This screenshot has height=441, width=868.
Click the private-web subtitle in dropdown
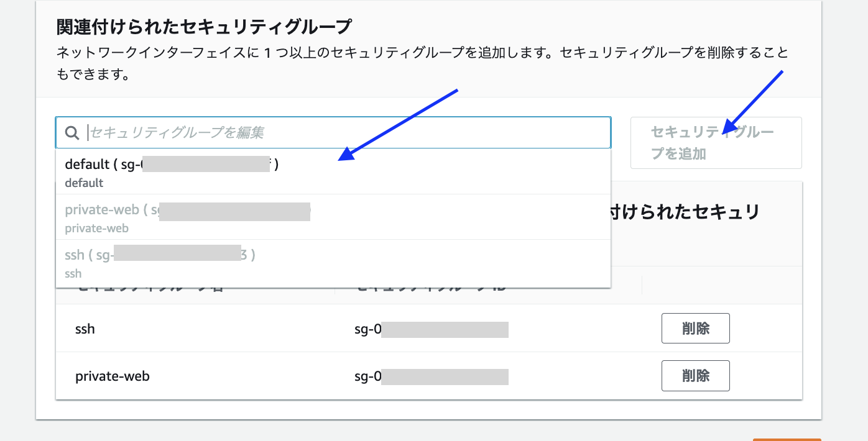point(97,229)
